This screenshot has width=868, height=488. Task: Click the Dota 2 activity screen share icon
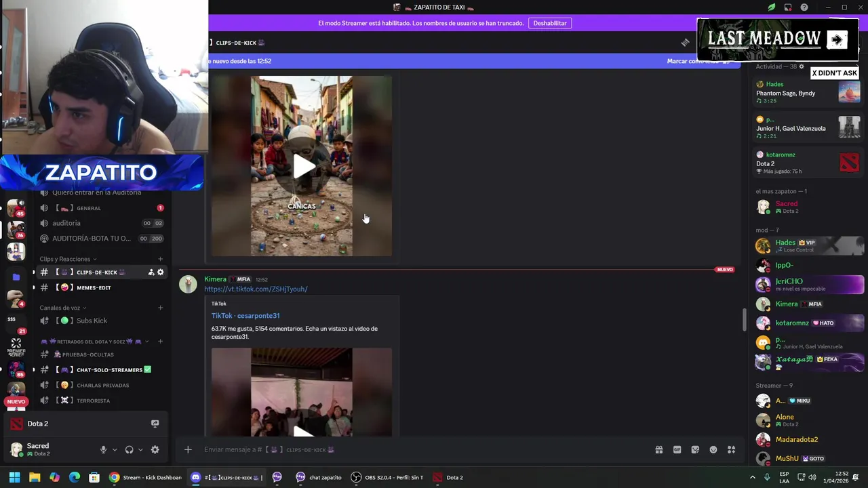155,424
